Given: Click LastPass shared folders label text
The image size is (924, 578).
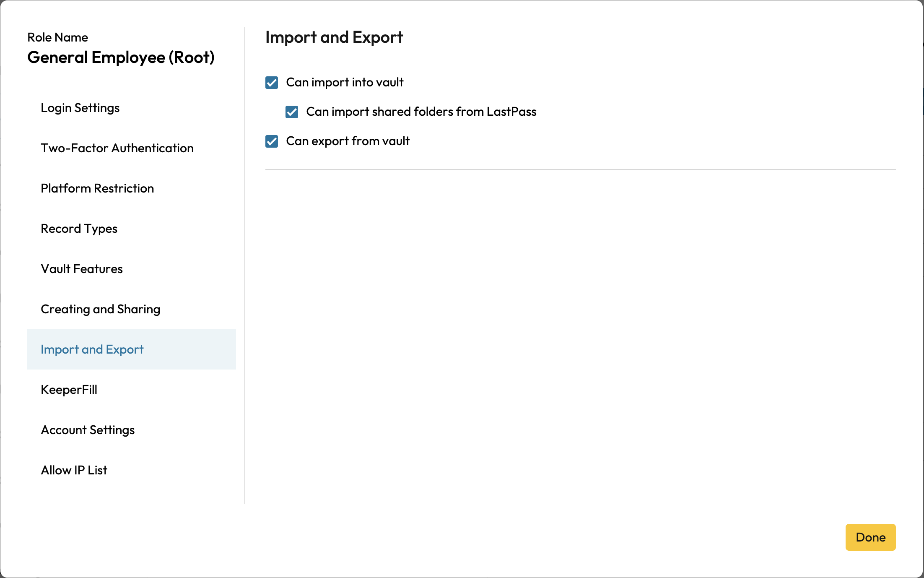Looking at the screenshot, I should pos(421,112).
